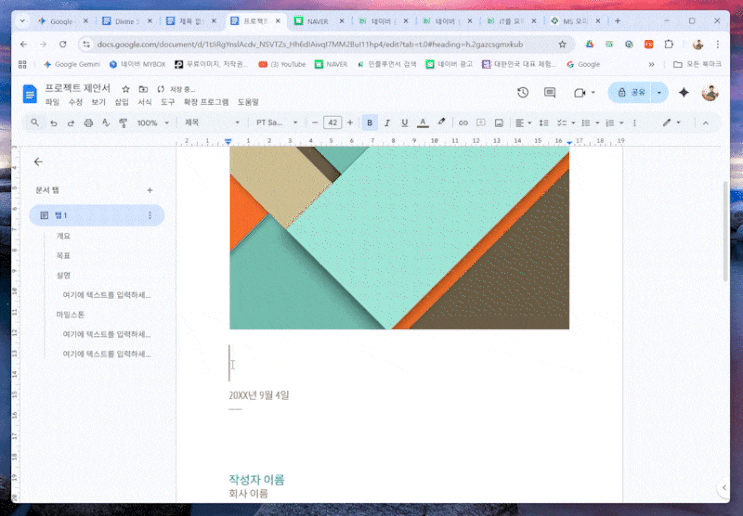Screen dimensions: 743x516
Task: Star the document 프로젝트 제안서
Action: [126, 89]
